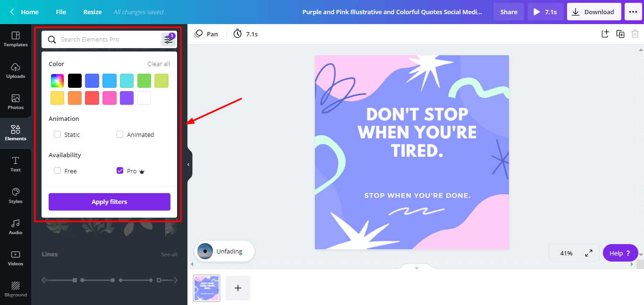Open the File menu
Image resolution: width=644 pixels, height=305 pixels.
[61, 12]
